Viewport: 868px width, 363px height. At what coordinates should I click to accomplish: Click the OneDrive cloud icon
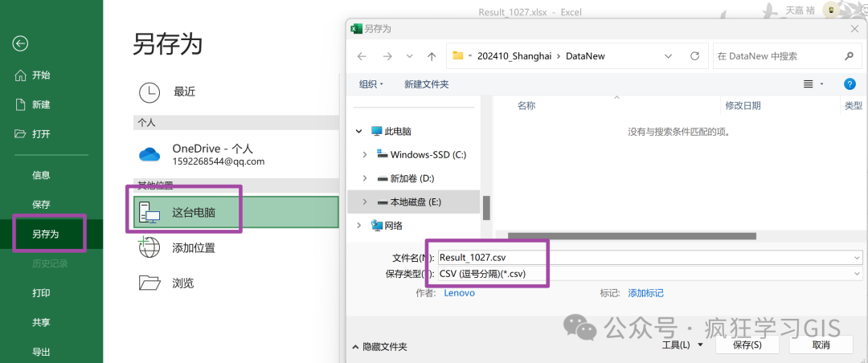click(x=149, y=155)
